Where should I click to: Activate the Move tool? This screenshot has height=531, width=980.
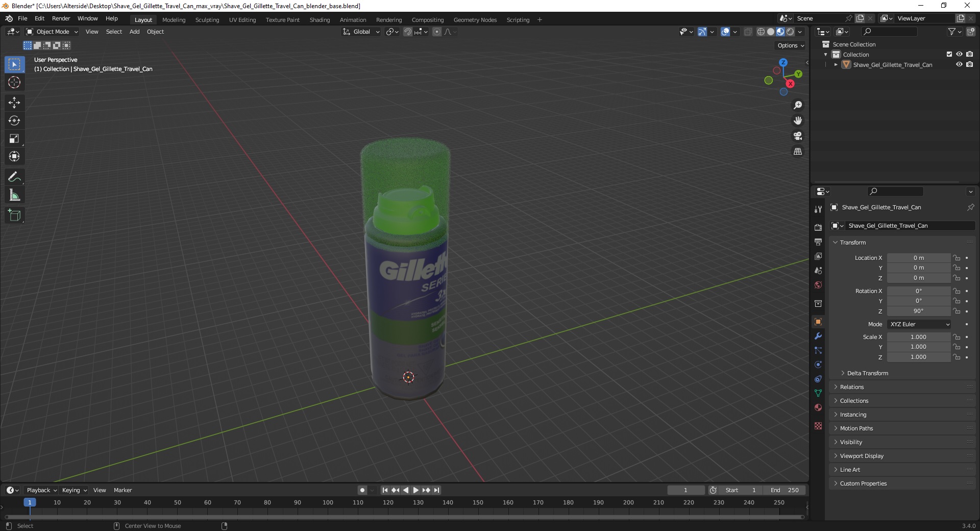pos(14,102)
